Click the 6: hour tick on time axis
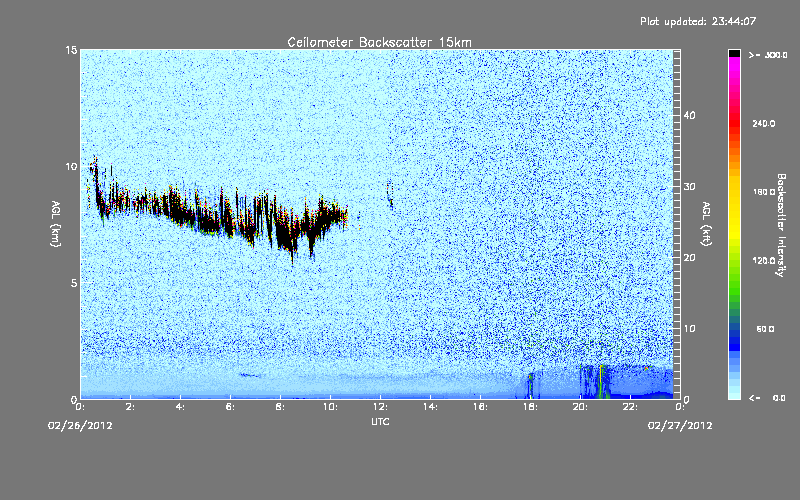Viewport: 800px width, 500px height. pos(231,407)
